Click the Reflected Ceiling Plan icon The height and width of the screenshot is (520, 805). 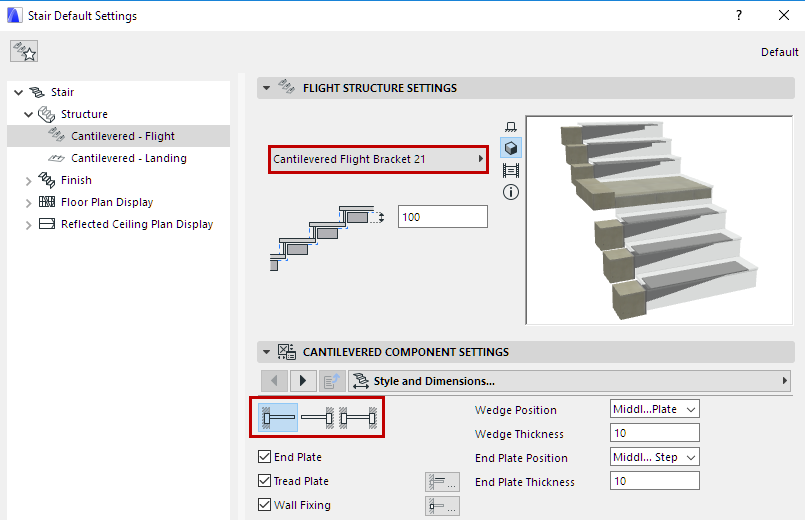pos(47,224)
